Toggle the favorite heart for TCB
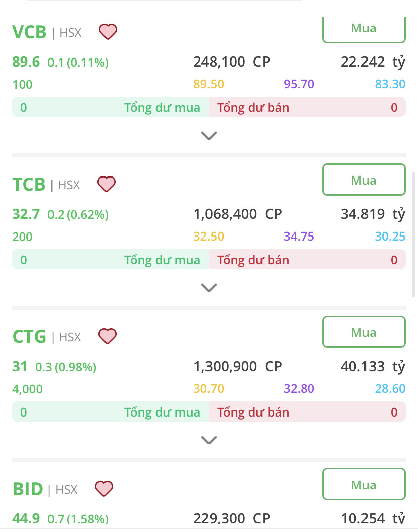This screenshot has width=418, height=532. tap(106, 184)
